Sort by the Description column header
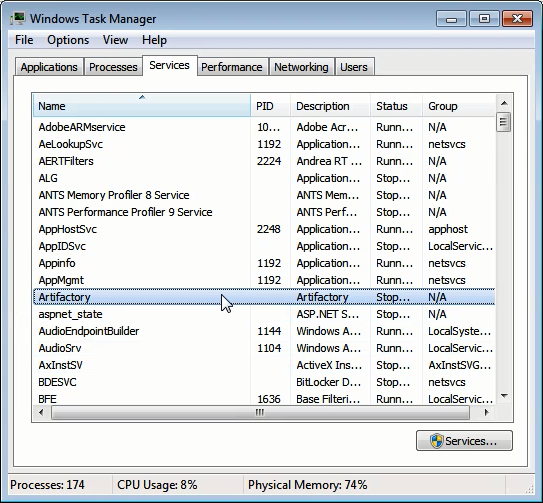This screenshot has width=543, height=503. pyautogui.click(x=330, y=106)
